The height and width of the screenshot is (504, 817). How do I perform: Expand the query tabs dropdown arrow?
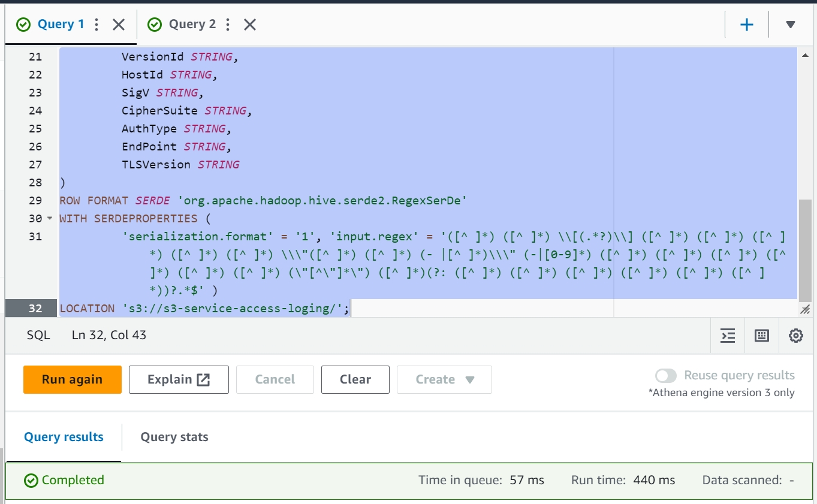point(790,25)
